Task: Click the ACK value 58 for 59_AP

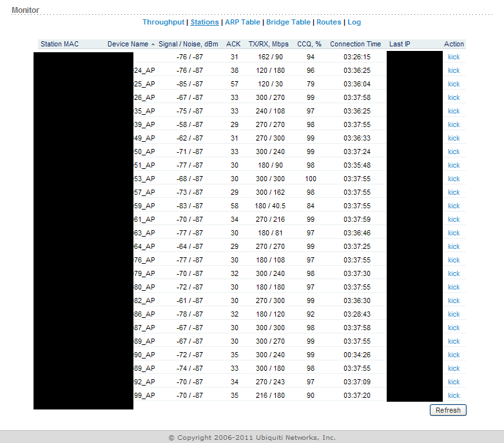Action: 235,206
